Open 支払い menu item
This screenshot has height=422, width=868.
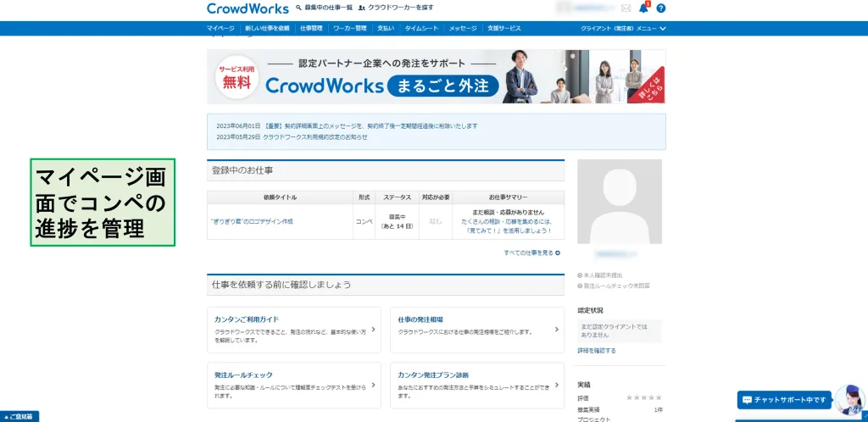(386, 28)
